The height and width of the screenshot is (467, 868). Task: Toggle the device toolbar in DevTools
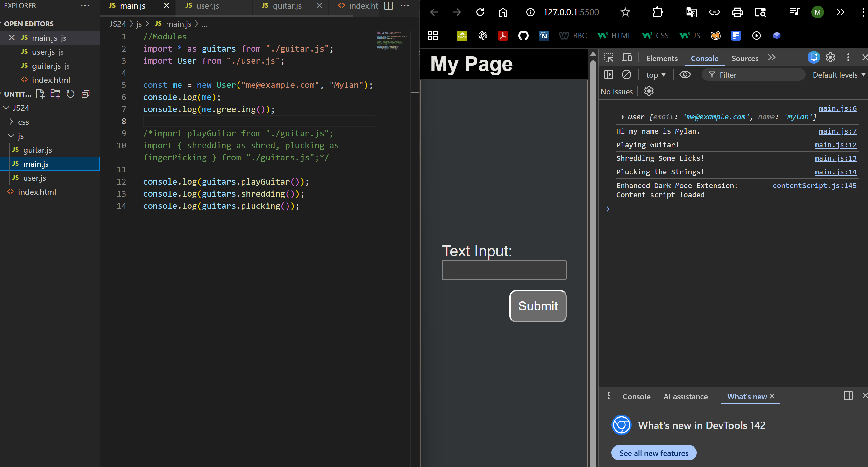[x=626, y=58]
